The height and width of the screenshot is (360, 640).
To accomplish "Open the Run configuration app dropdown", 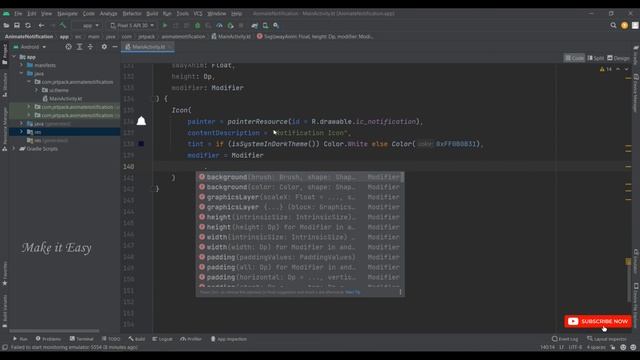I will tap(86, 25).
